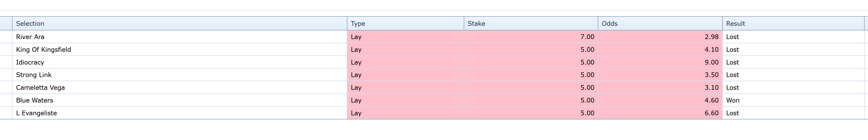
Task: Click the 6.60 odds cell
Action: click(711, 113)
